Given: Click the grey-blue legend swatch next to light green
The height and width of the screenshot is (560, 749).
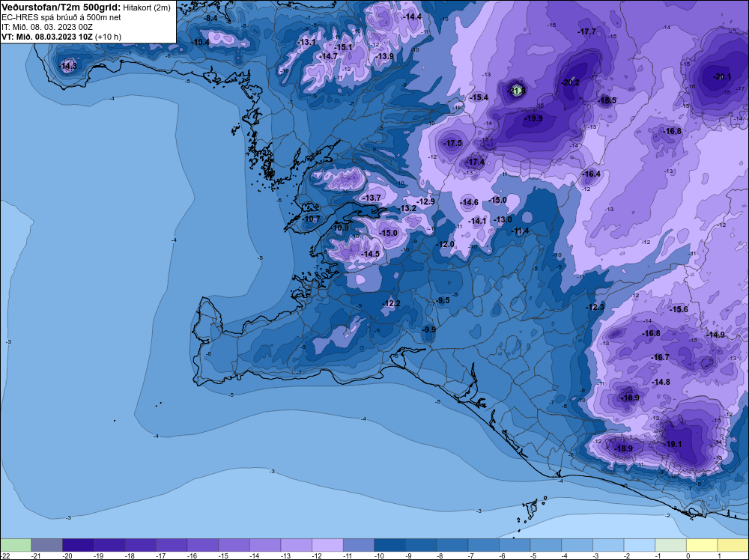Looking at the screenshot, I should [46, 545].
